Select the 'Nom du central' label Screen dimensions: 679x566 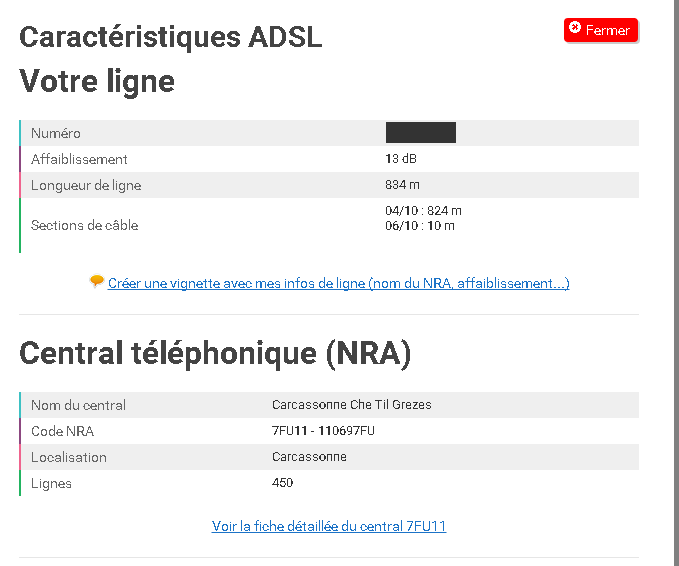point(78,405)
